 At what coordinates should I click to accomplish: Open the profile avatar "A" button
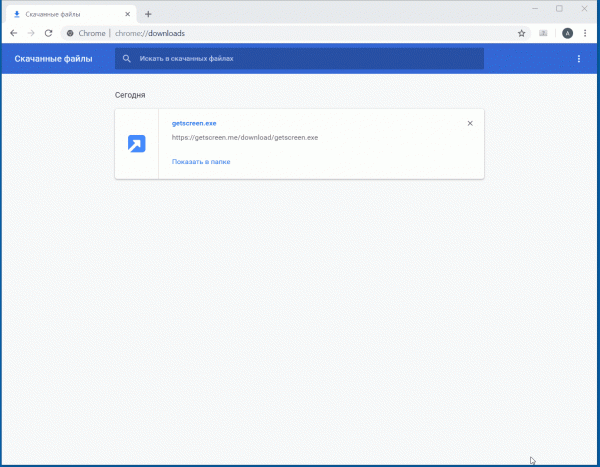coord(568,33)
